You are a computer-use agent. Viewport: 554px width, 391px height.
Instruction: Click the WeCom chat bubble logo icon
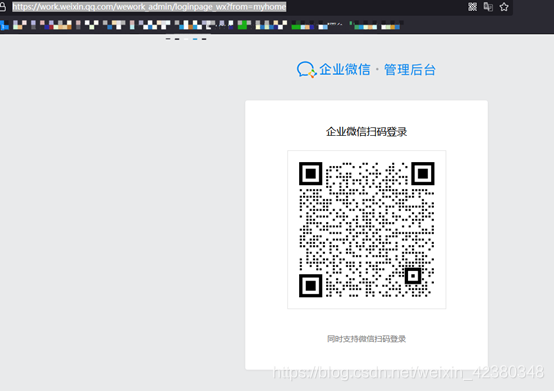(x=306, y=70)
